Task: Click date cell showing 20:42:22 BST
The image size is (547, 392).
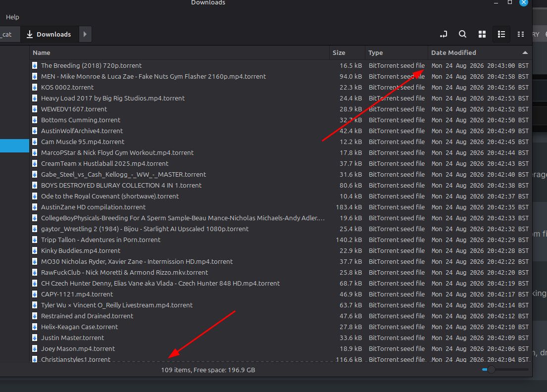Action: click(x=480, y=261)
